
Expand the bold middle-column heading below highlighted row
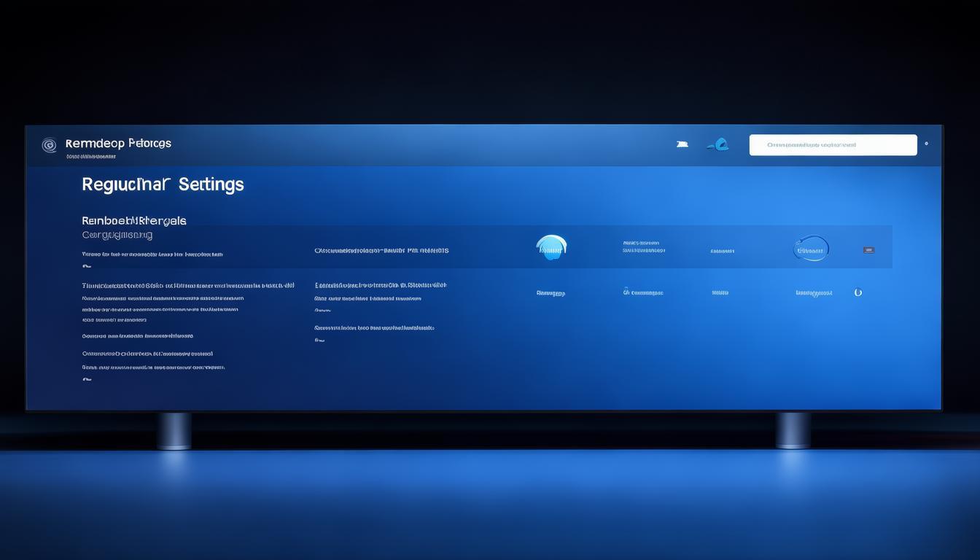[381, 285]
